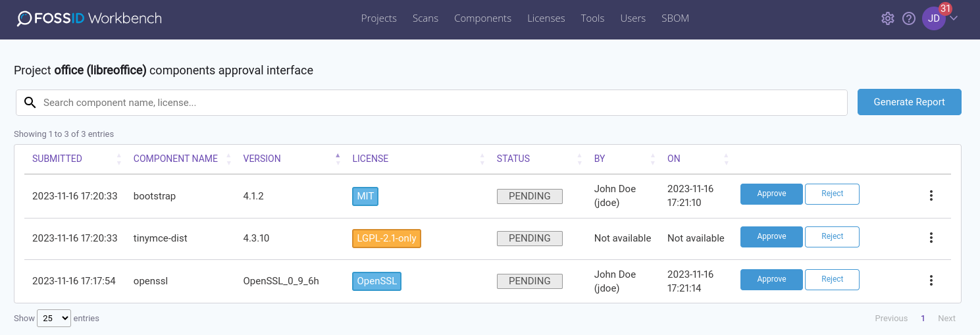
Task: Click version 4.3.10 cell
Action: coord(256,238)
